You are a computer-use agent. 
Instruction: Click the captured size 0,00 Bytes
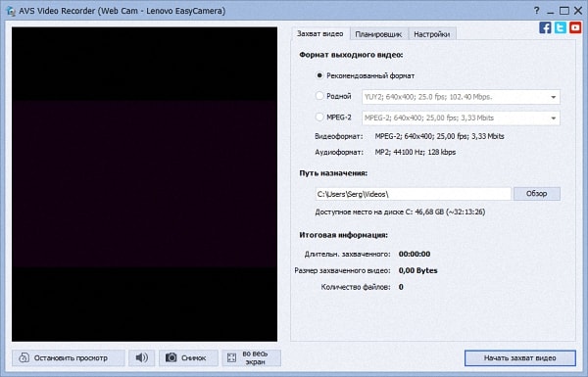coord(418,270)
